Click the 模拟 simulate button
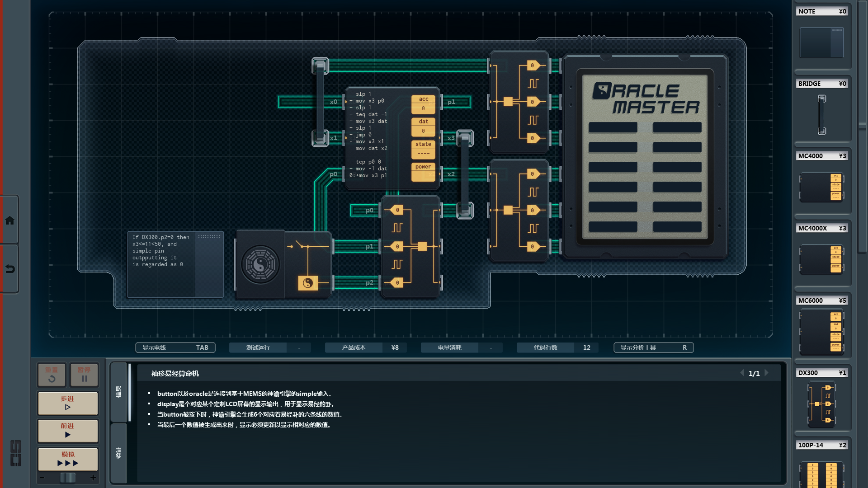 68,459
